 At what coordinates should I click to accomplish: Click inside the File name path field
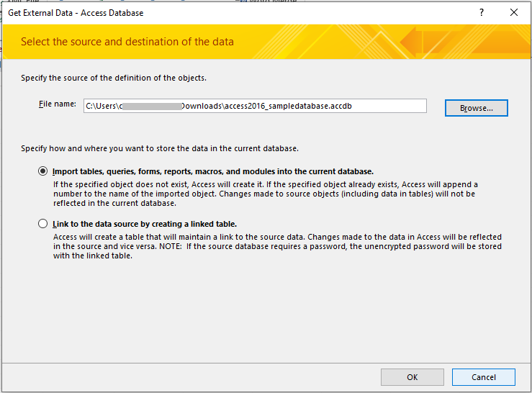(255, 106)
